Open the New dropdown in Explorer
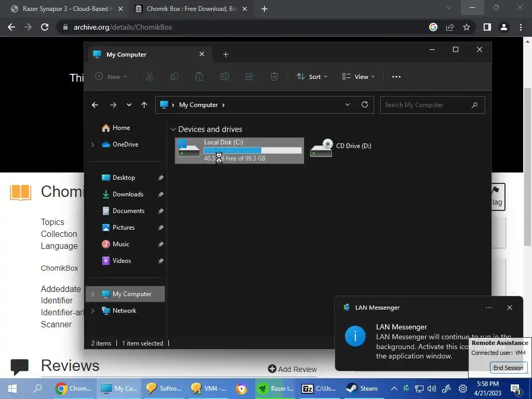This screenshot has width=532, height=399. pyautogui.click(x=111, y=77)
